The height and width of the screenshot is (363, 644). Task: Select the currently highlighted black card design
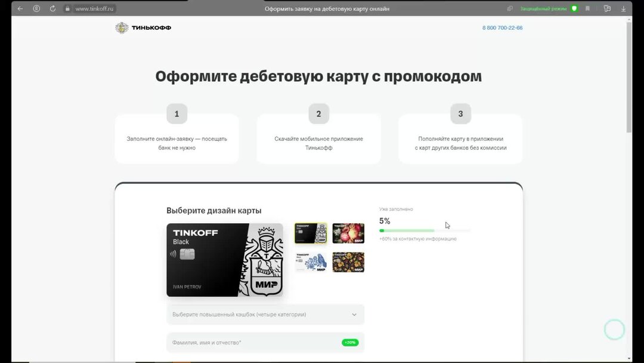click(310, 233)
